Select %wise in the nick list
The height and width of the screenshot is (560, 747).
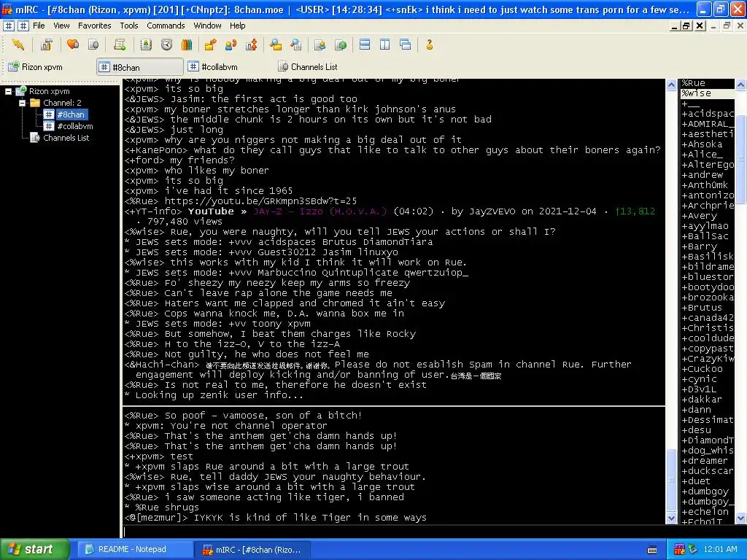708,93
